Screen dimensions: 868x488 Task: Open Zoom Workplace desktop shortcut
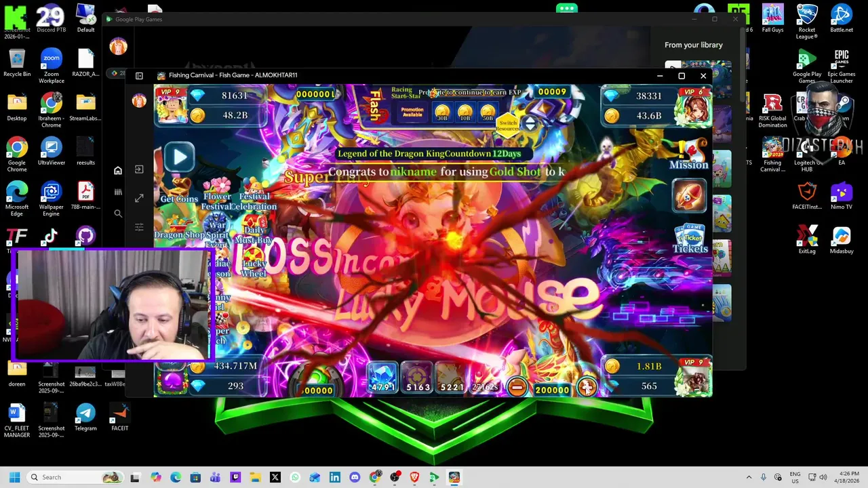tap(51, 66)
